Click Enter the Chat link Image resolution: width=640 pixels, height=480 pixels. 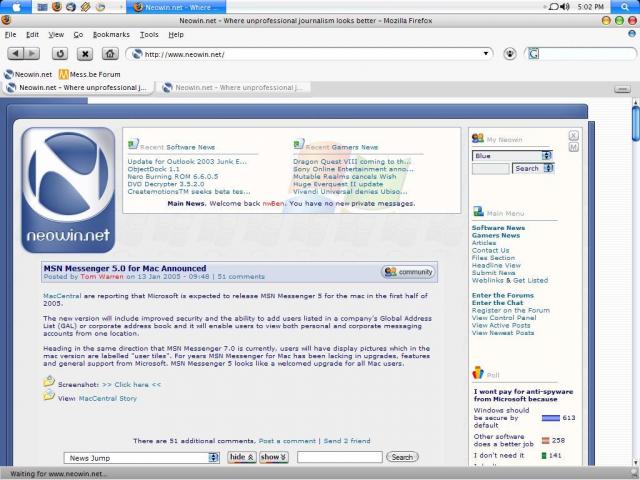[497, 302]
